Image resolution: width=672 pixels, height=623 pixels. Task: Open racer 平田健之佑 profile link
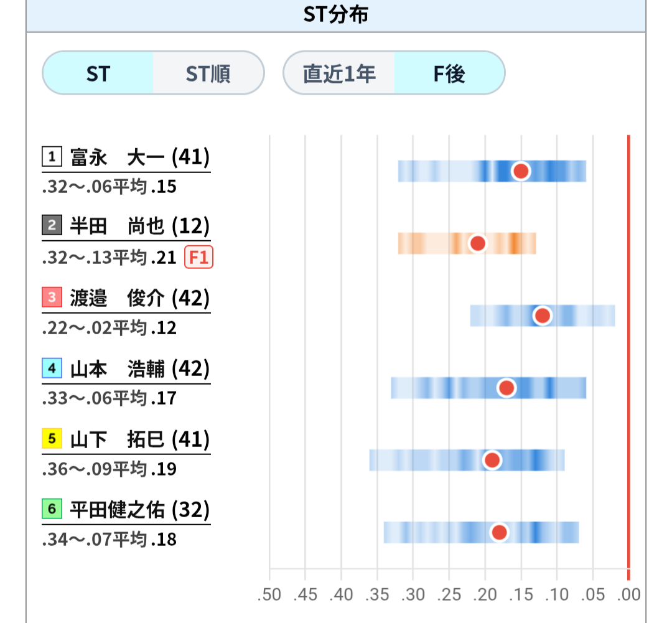[140, 509]
